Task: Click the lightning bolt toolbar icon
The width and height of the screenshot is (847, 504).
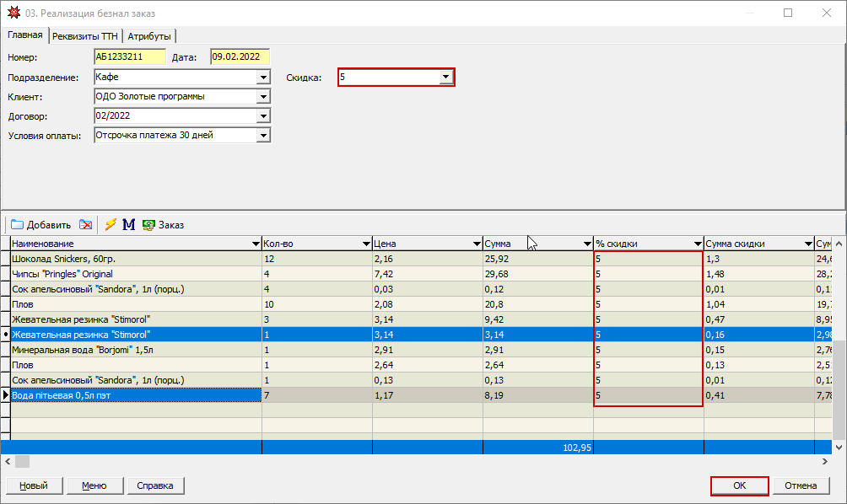Action: click(111, 225)
